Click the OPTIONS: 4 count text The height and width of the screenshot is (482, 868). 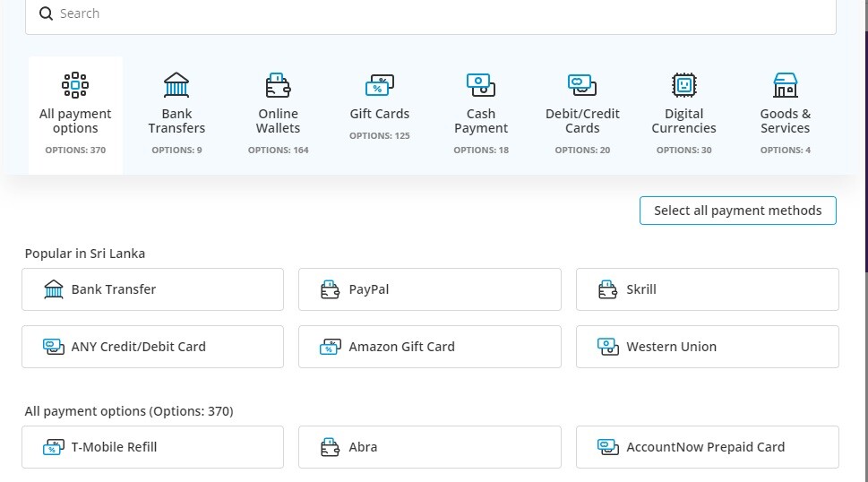786,150
